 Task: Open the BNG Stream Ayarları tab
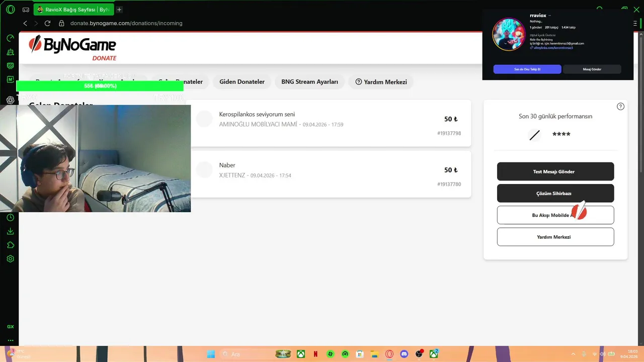tap(309, 82)
